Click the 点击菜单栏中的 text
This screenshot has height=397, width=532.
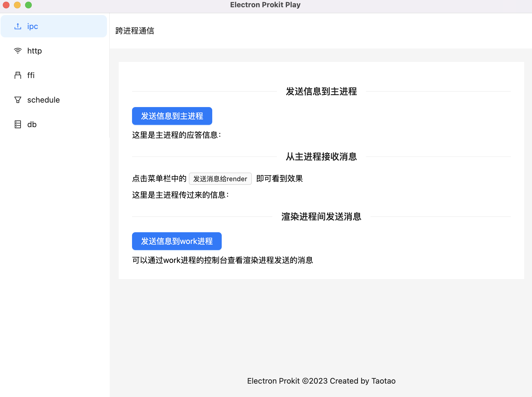tap(159, 178)
